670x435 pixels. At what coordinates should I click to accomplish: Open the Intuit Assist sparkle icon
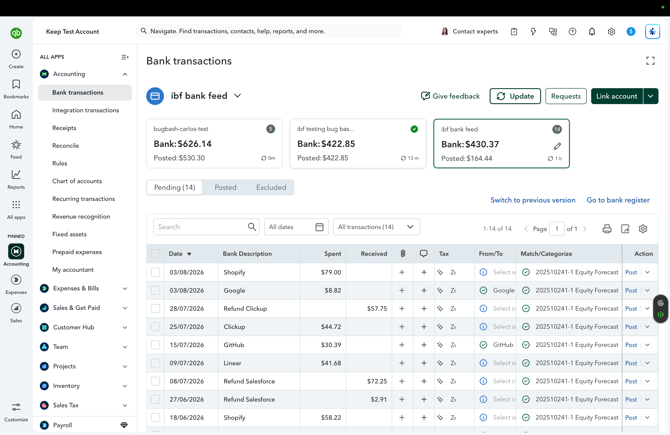pos(652,32)
